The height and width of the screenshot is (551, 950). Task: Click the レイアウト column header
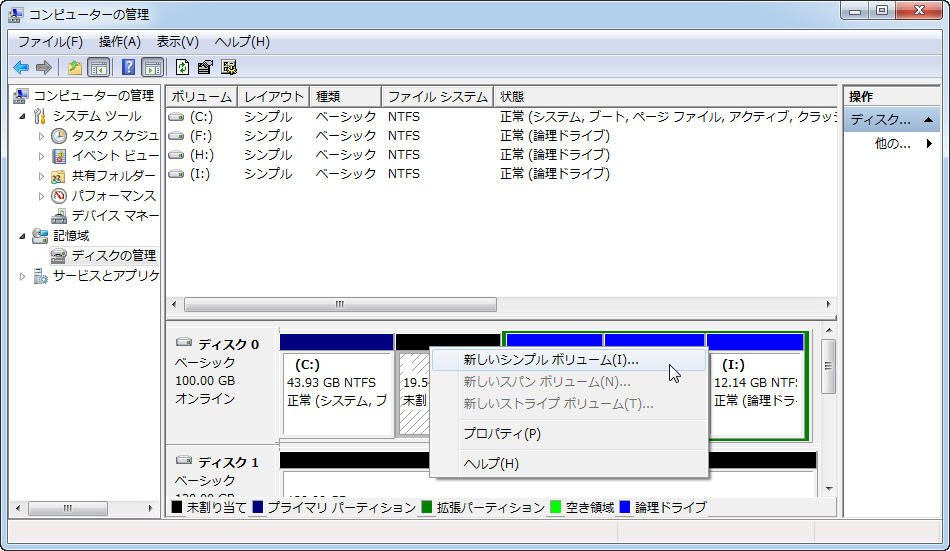[x=274, y=96]
